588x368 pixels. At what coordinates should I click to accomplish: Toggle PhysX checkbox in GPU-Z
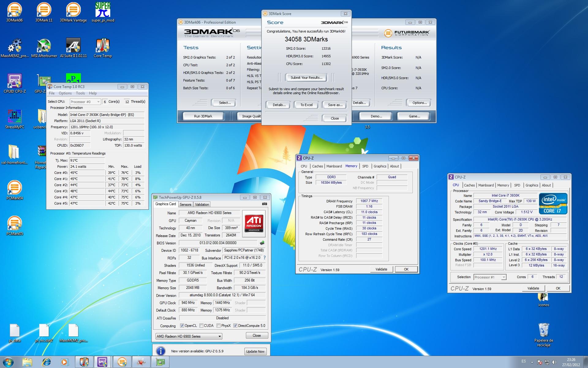coord(218,326)
